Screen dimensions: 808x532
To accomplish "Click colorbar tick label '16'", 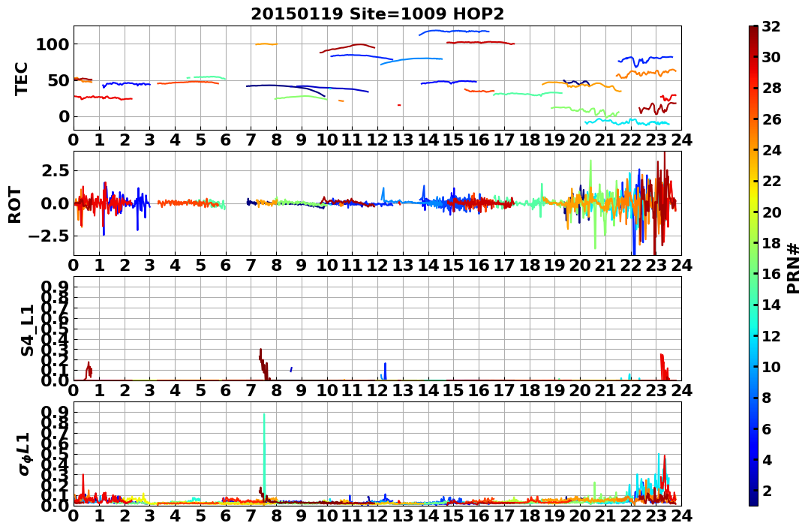I will pyautogui.click(x=771, y=274).
